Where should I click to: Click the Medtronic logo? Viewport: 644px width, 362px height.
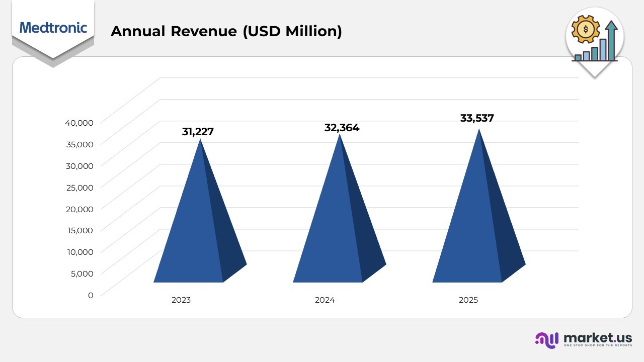[x=52, y=28]
